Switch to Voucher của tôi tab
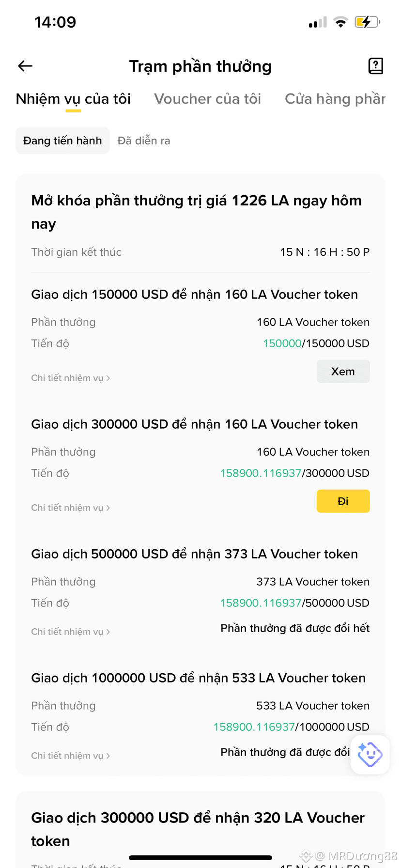The image size is (401, 868). point(207,99)
